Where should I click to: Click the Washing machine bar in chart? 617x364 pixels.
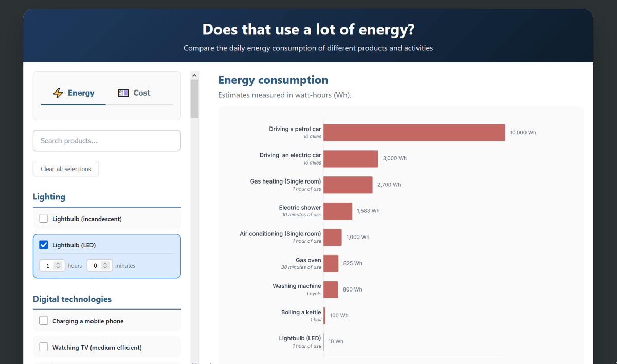pyautogui.click(x=331, y=289)
